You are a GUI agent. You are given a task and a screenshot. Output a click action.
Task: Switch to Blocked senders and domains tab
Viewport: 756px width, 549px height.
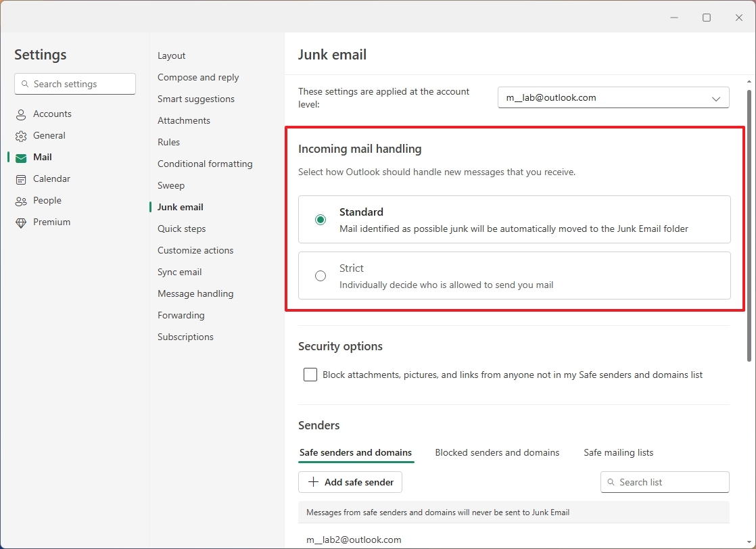click(497, 452)
